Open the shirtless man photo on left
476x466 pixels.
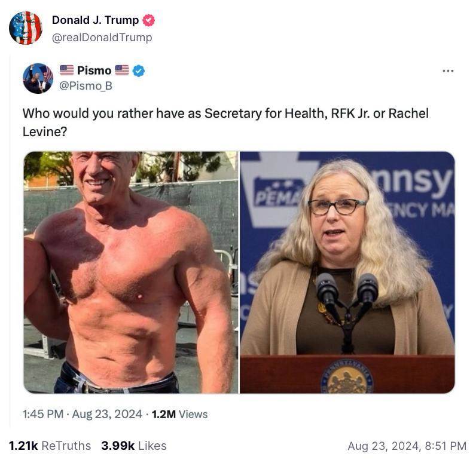coord(131,272)
